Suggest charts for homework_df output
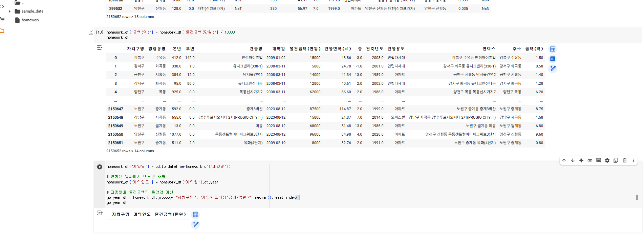Screen dimensions: 644x236 [x=553, y=59]
